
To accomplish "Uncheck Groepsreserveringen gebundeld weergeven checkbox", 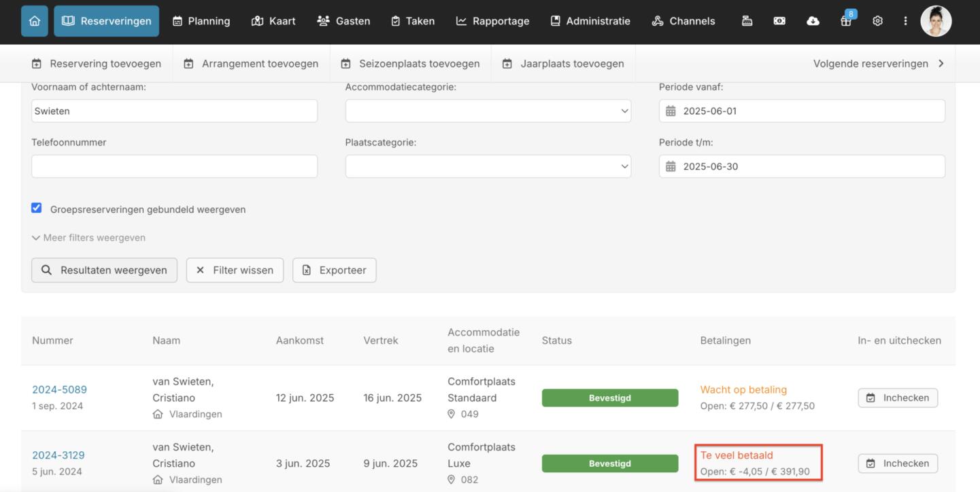I will click(x=37, y=208).
